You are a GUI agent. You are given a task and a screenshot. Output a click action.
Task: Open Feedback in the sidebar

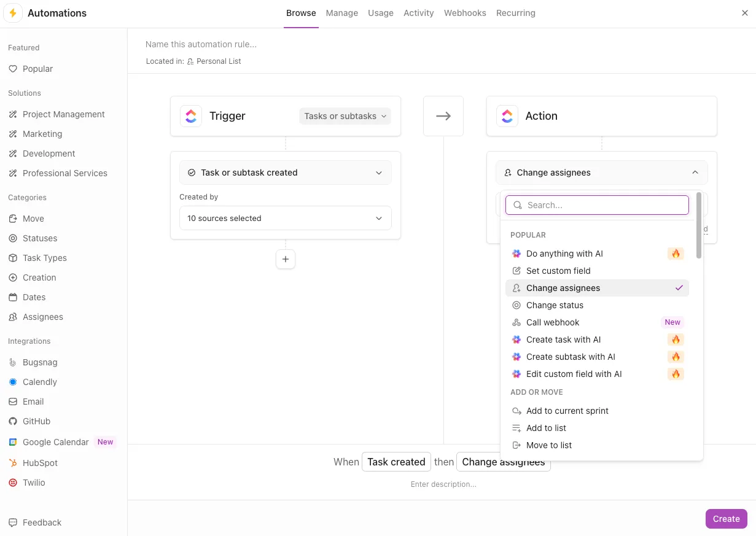(42, 522)
